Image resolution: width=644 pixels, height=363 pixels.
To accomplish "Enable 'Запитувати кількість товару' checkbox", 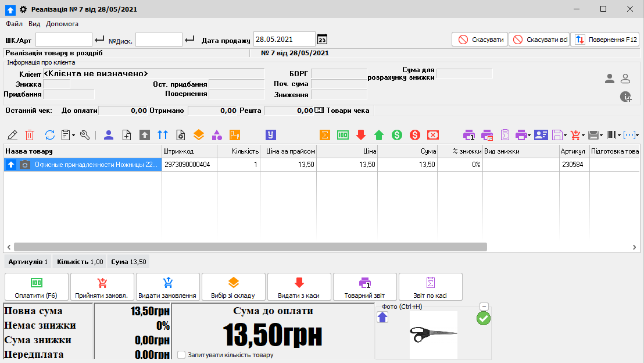I will (181, 355).
